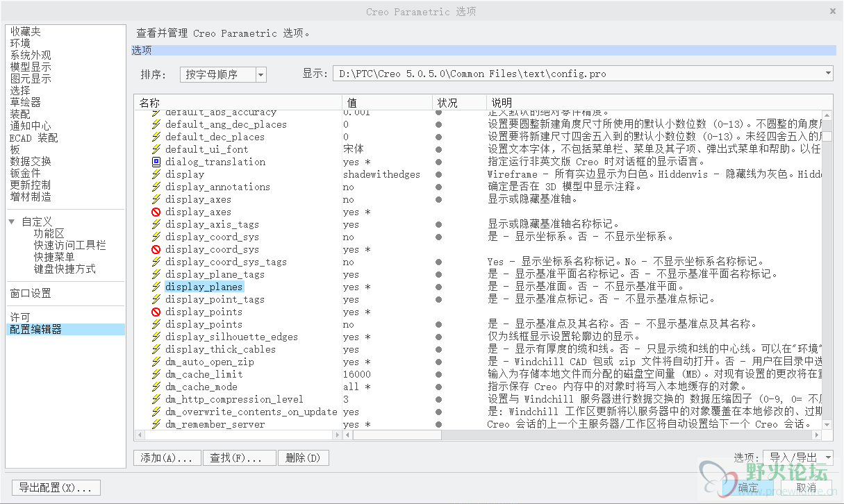Click the red prohibited icon beside display_axes
This screenshot has width=844, height=504.
[156, 212]
